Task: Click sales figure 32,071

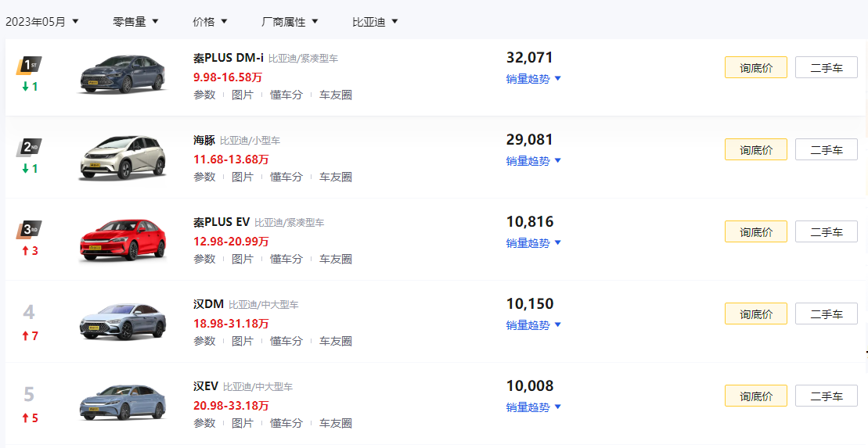Action: pos(530,58)
